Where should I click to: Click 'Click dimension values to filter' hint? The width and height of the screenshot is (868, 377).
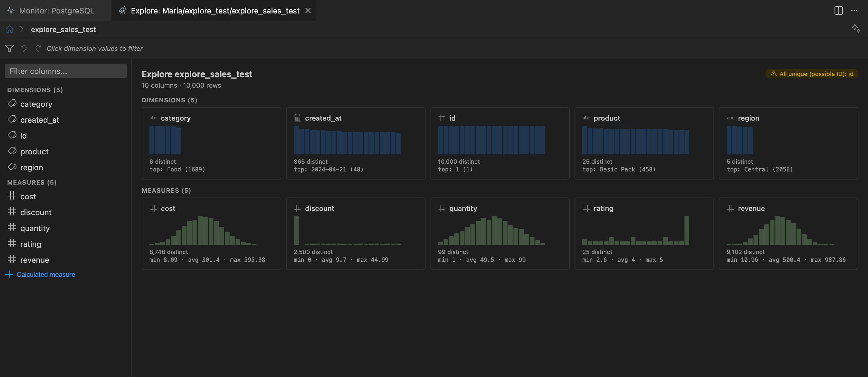point(95,48)
